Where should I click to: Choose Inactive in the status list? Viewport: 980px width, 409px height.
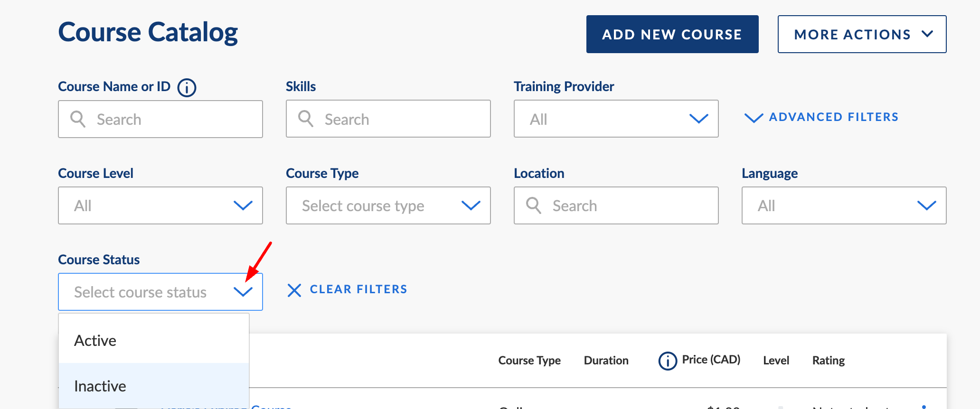click(x=154, y=386)
